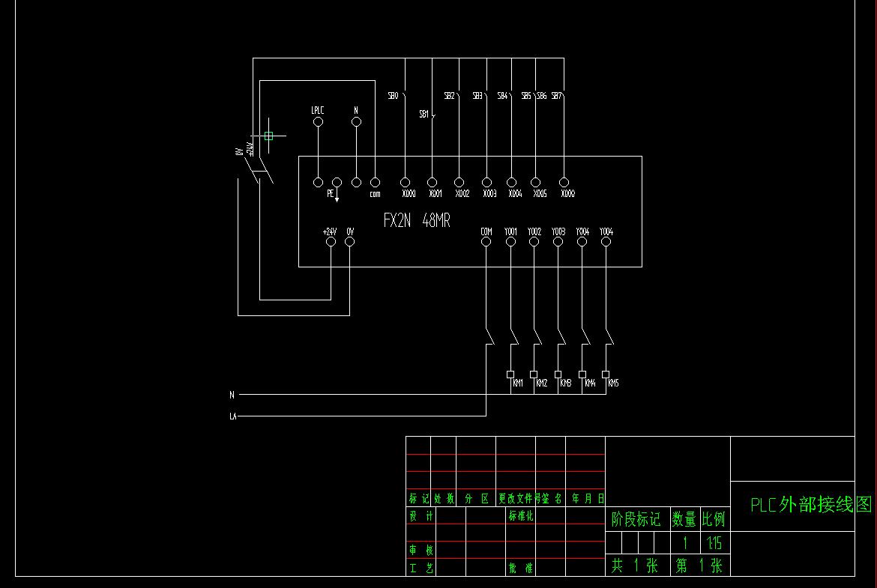The height and width of the screenshot is (588, 877).
Task: Select the 处数 column header
Action: click(x=444, y=499)
